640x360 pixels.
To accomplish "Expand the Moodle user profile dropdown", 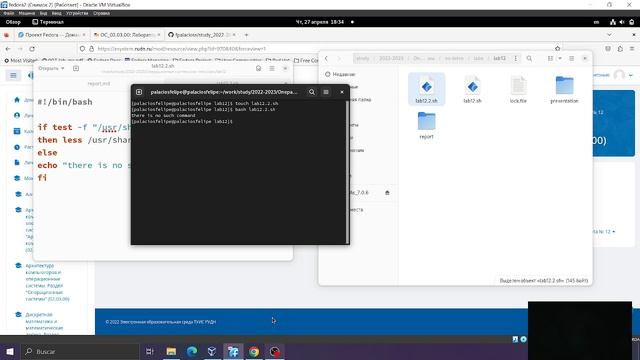I will click(x=631, y=75).
